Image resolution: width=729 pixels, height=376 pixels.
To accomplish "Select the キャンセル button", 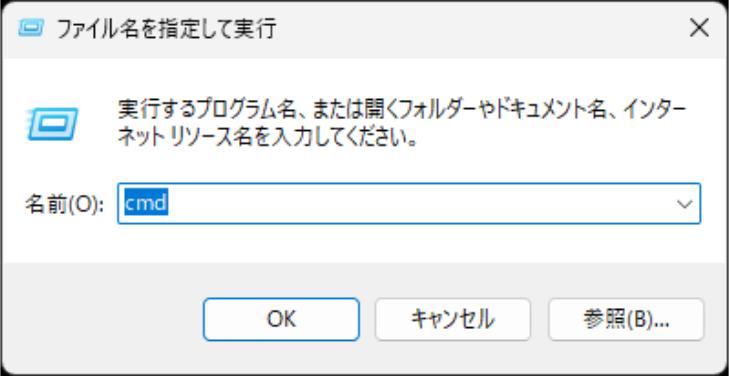I will click(x=452, y=319).
